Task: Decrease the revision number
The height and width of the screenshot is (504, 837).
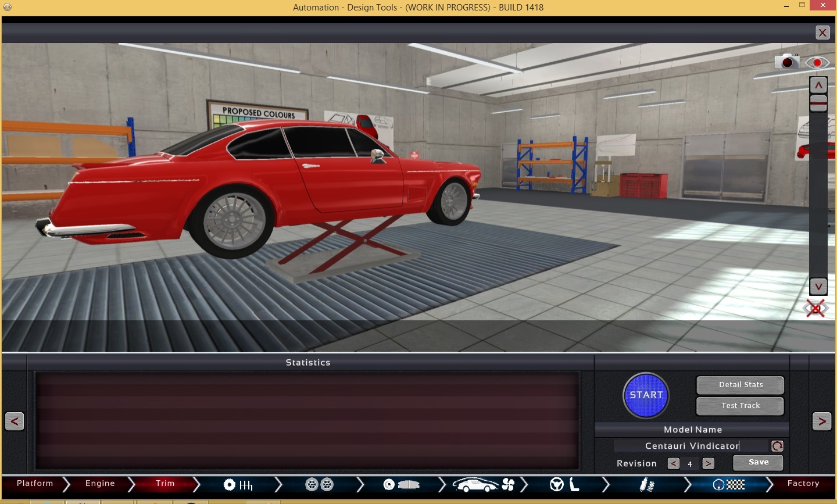Action: tap(673, 463)
